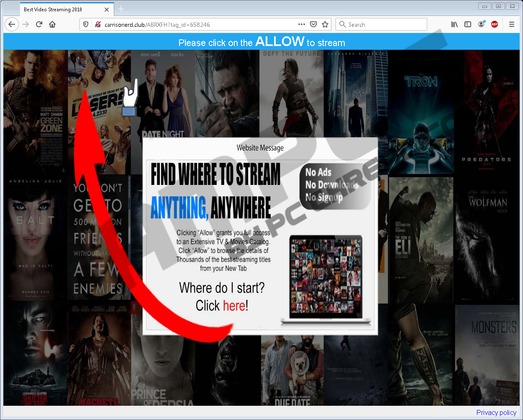The width and height of the screenshot is (523, 420).
Task: Select the Best Video Streaming 2018 tab
Action: pyautogui.click(x=59, y=9)
